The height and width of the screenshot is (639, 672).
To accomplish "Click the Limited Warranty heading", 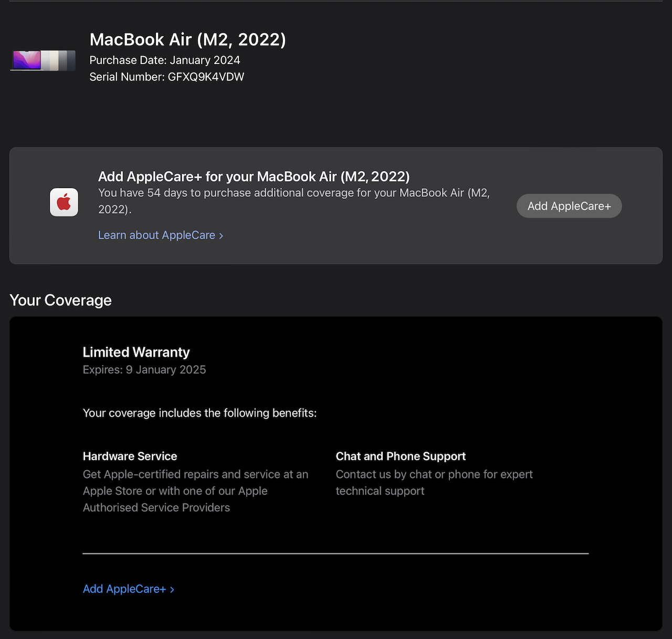I will [136, 352].
